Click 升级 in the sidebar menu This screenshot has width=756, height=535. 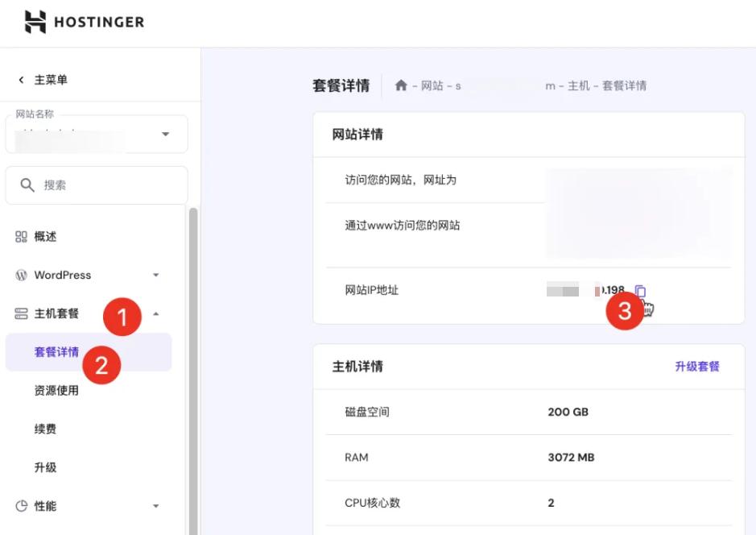pos(44,467)
